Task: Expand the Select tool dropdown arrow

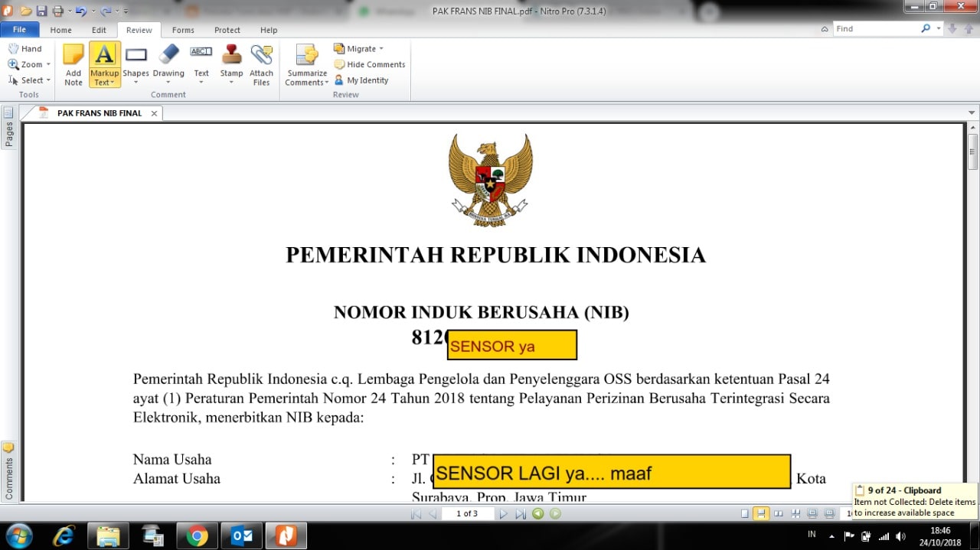Action: pyautogui.click(x=48, y=80)
